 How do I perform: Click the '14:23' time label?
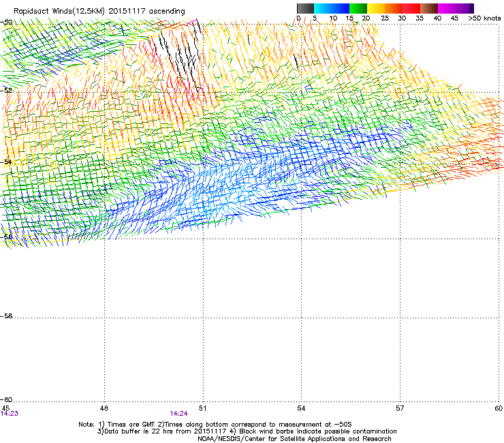click(10, 414)
